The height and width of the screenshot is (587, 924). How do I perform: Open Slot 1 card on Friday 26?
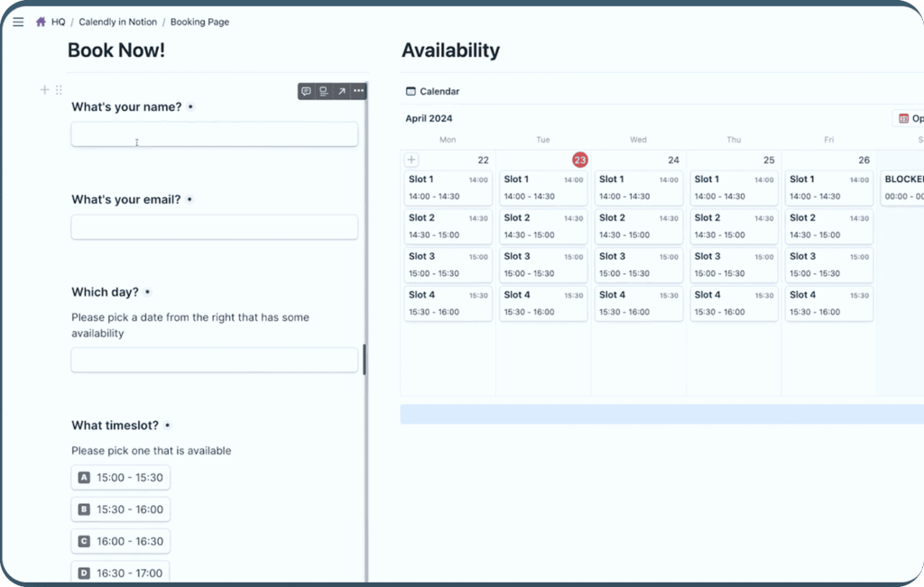[829, 188]
